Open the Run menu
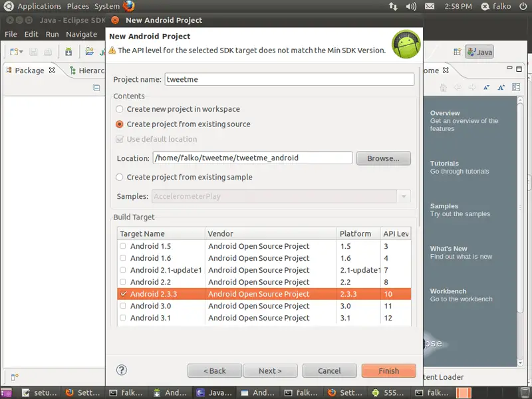 point(53,35)
